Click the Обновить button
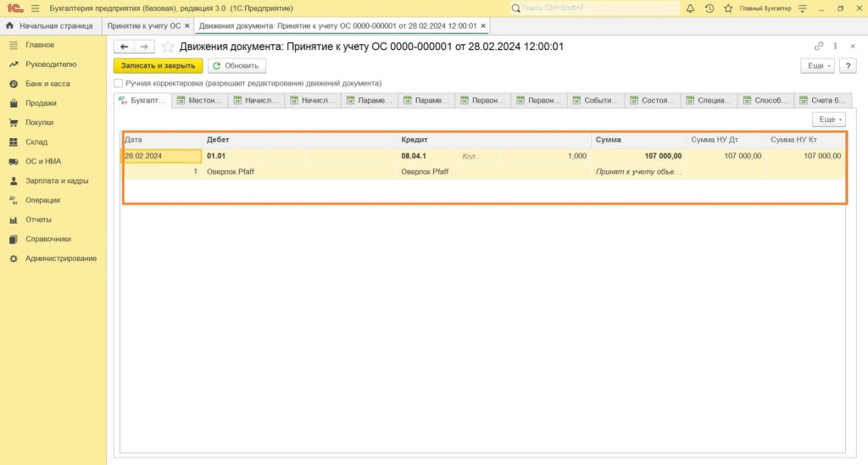This screenshot has height=465, width=868. point(237,65)
